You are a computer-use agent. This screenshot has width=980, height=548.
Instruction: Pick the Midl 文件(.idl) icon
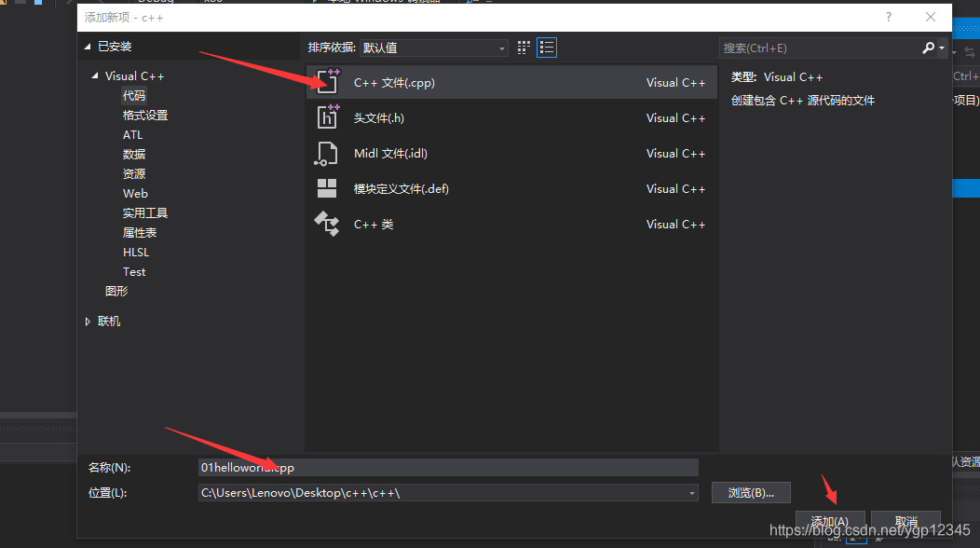pyautogui.click(x=326, y=153)
